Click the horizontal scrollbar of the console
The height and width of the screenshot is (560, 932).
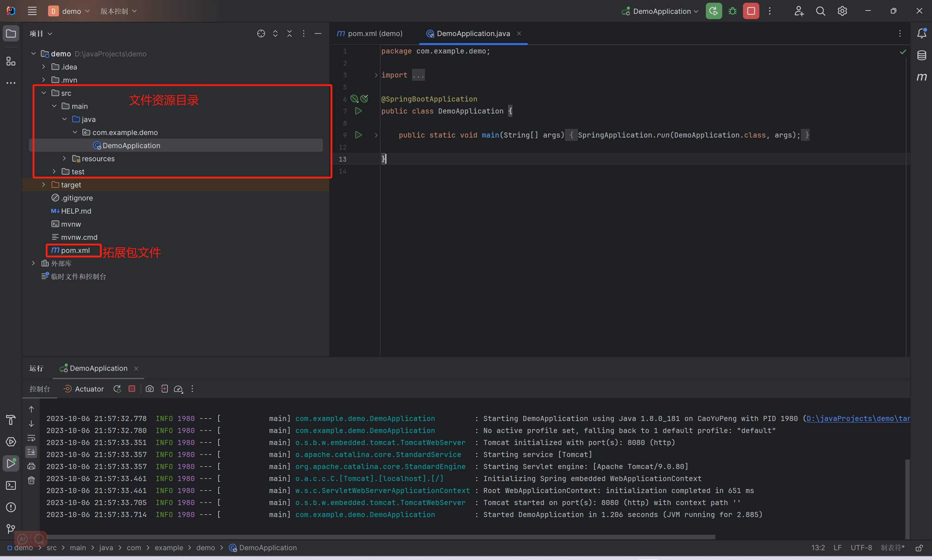point(378,537)
